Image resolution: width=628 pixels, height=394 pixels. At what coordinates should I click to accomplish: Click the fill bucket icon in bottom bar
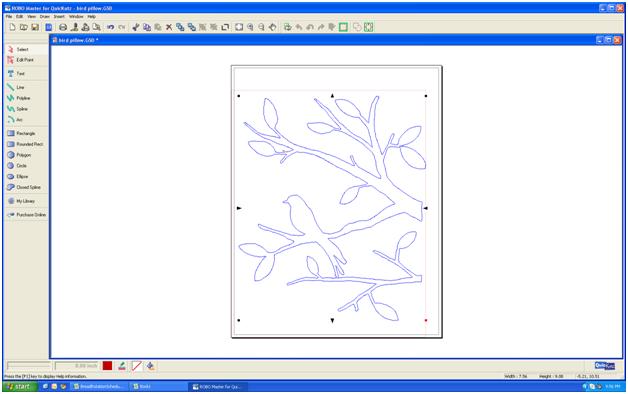(151, 366)
